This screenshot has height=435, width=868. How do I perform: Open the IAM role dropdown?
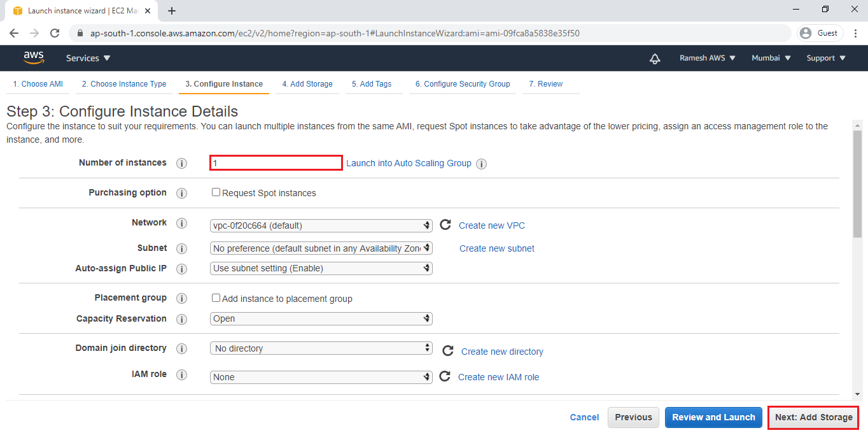point(321,377)
